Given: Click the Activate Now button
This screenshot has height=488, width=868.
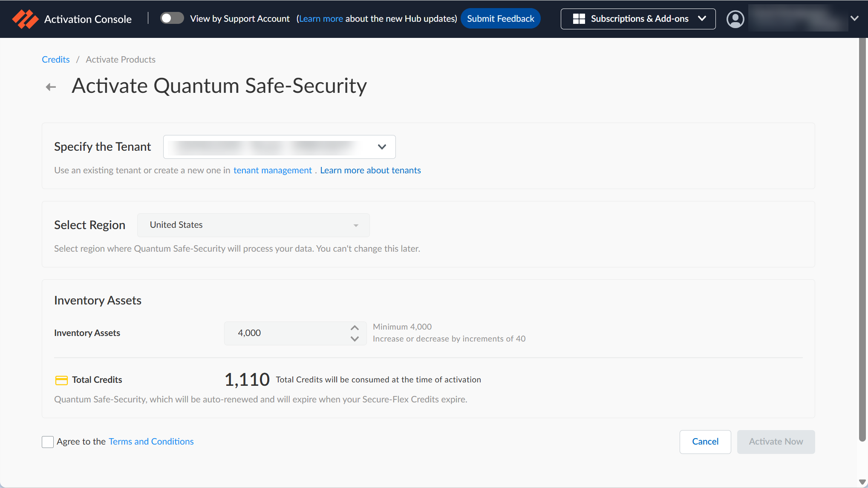Looking at the screenshot, I should pos(776,442).
